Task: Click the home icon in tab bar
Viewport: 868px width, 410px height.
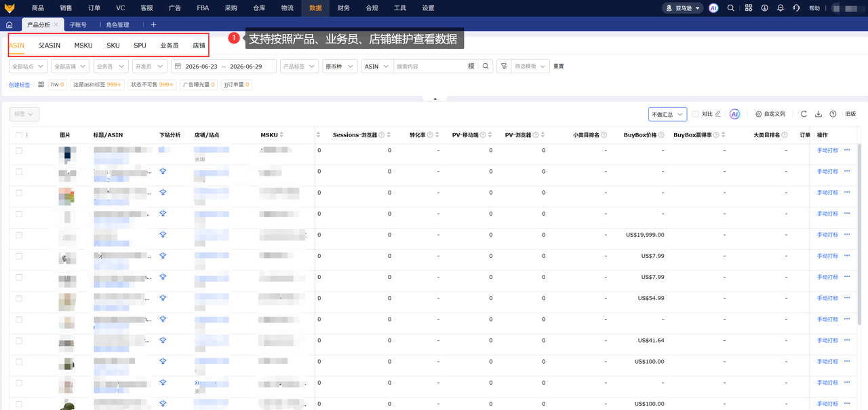Action: 9,24
